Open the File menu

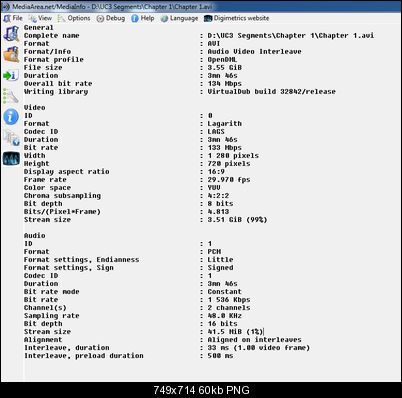tap(13, 18)
